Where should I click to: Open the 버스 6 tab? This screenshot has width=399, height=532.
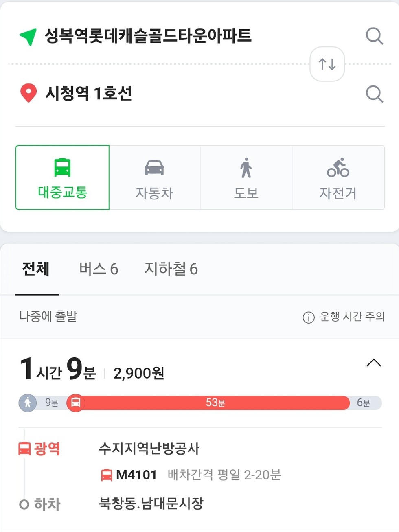(99, 269)
